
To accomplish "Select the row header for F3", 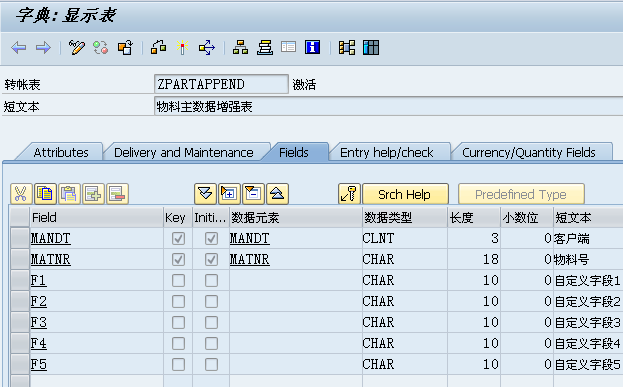I will coord(20,322).
